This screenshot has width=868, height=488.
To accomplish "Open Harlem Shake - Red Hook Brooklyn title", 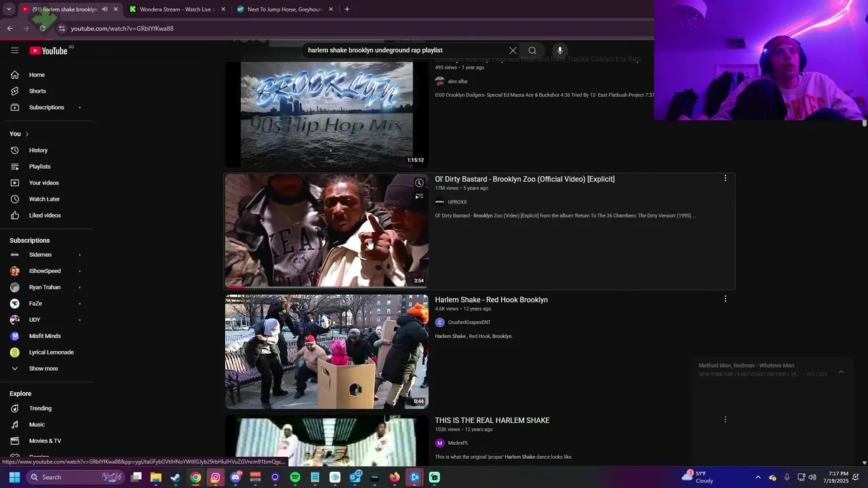I will pos(491,300).
